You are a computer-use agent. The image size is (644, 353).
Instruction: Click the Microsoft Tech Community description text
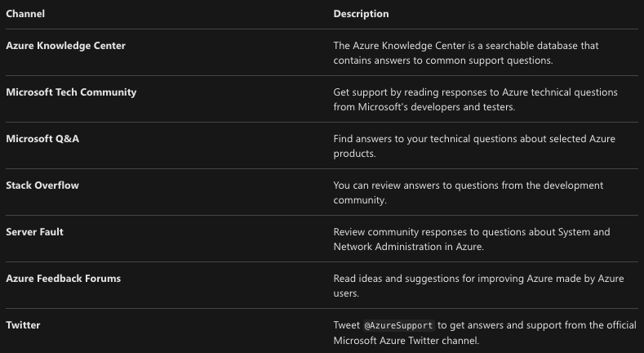[475, 100]
